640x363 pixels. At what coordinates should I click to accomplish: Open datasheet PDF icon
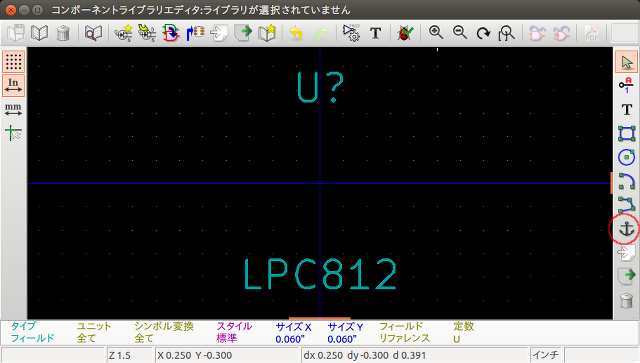[591, 33]
